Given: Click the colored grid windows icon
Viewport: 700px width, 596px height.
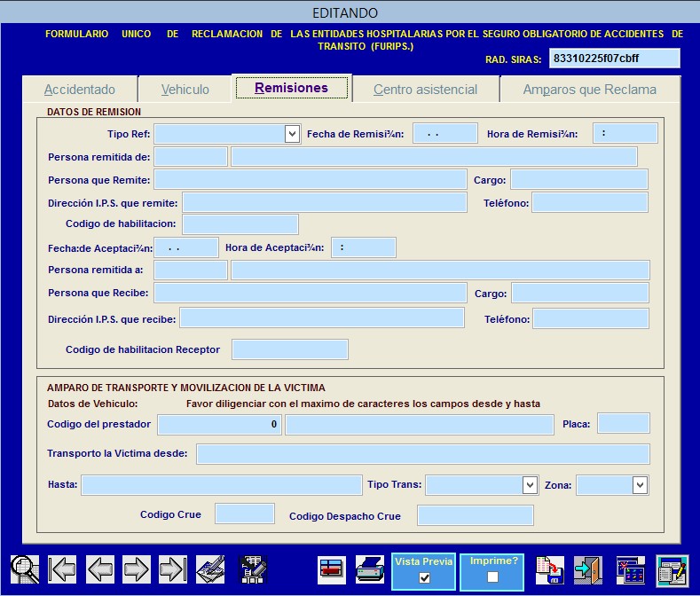Looking at the screenshot, I should [631, 570].
